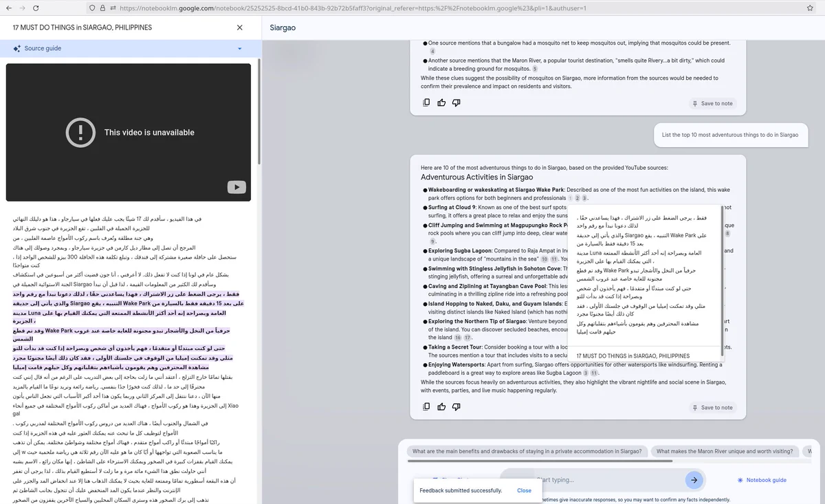Image resolution: width=825 pixels, height=504 pixels.
Task: Thumbs up the mosquito response
Action: point(441,103)
